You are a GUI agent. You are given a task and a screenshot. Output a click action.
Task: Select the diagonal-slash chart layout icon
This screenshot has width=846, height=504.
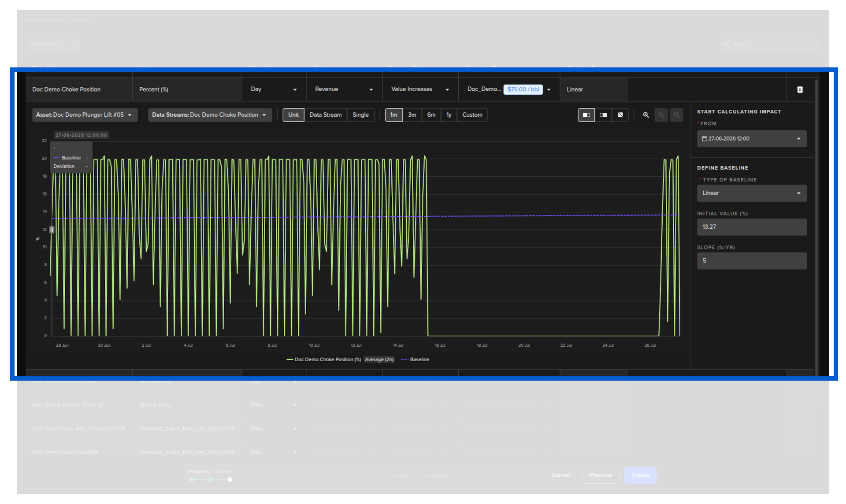(620, 115)
